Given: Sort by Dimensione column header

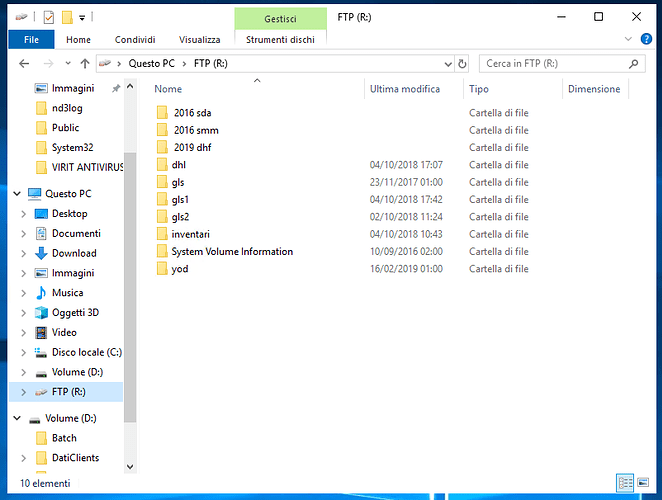Looking at the screenshot, I should coord(594,89).
